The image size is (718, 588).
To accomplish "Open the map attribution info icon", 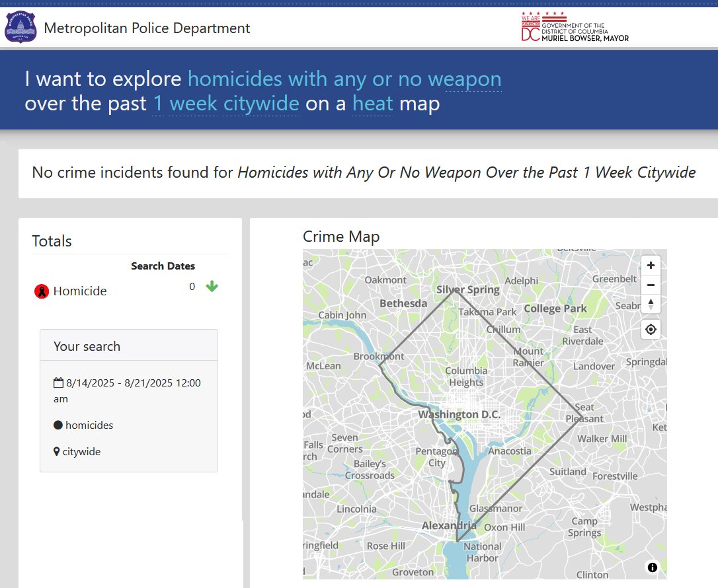I will click(x=653, y=568).
